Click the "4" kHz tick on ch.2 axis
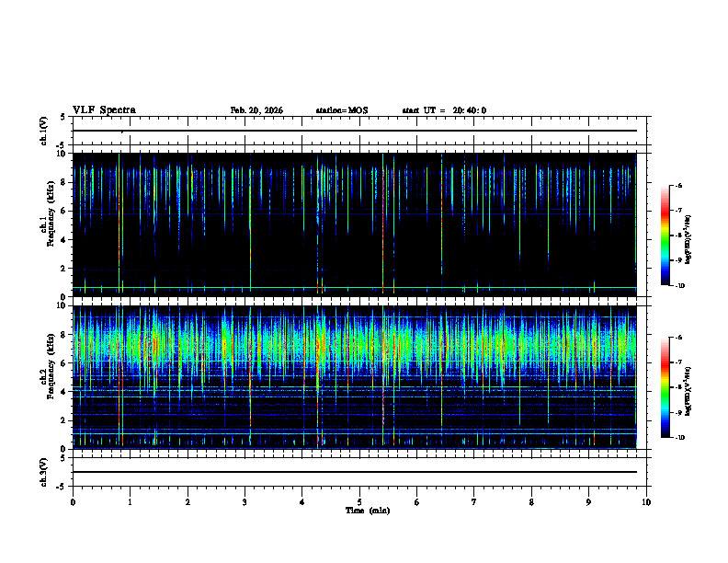The image size is (728, 563). pos(64,392)
